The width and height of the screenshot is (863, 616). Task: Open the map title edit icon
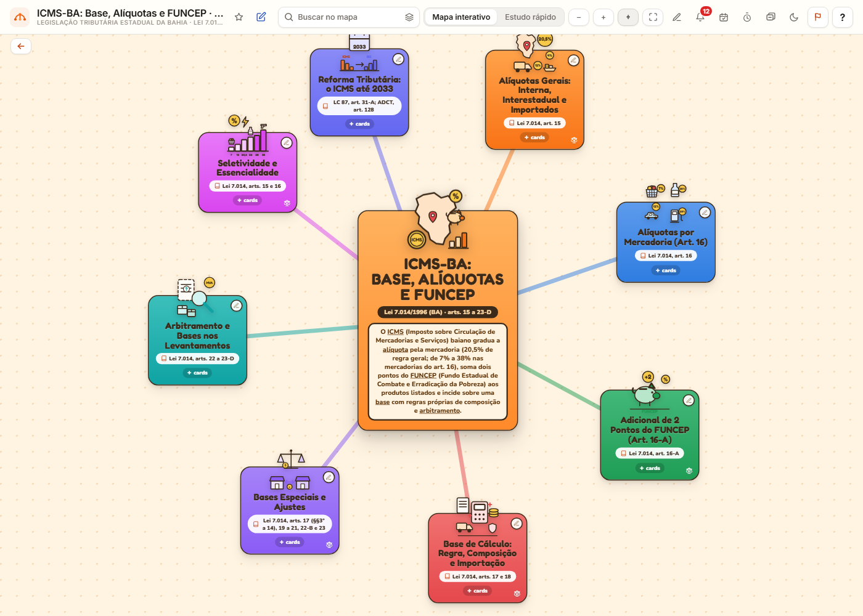click(x=261, y=17)
